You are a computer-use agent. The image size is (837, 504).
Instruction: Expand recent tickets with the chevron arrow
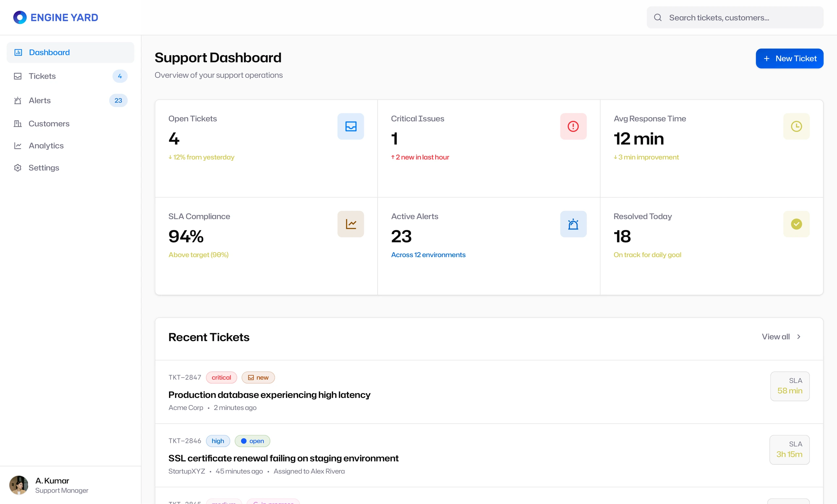click(799, 337)
